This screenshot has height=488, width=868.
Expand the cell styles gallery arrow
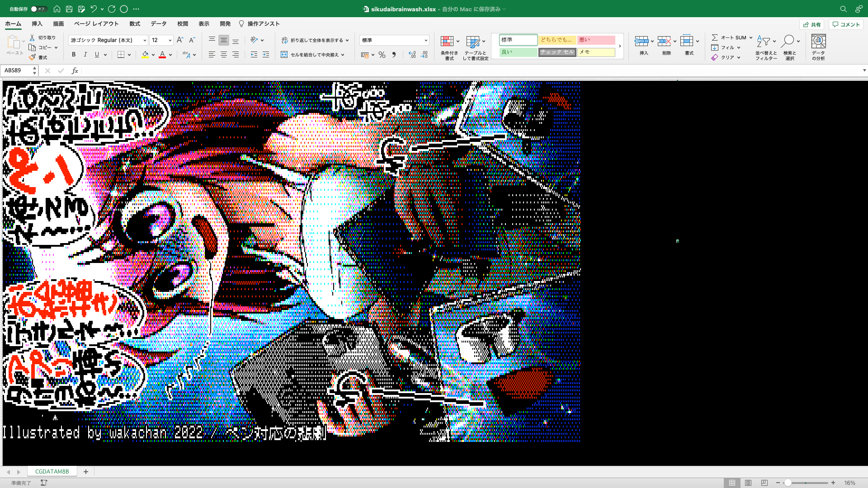pos(620,46)
